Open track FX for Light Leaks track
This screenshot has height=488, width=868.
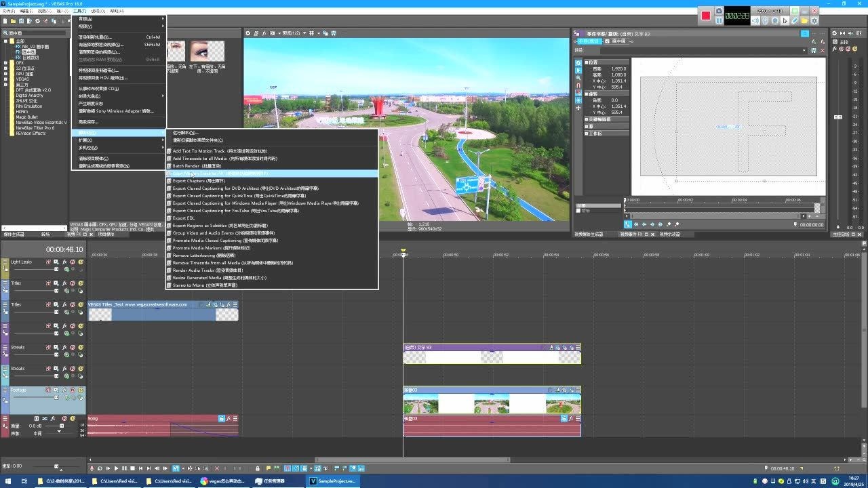point(64,262)
